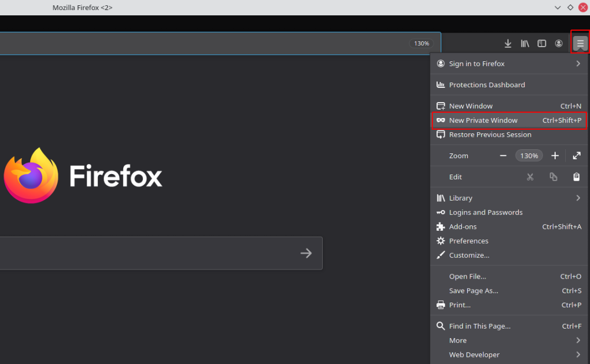
Task: Open the More submenu
Action: [x=458, y=340]
